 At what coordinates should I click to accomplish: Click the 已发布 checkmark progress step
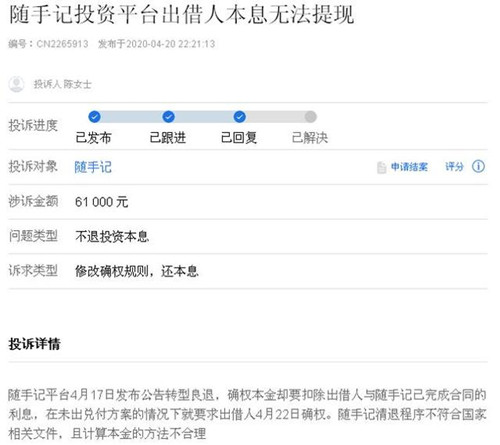click(94, 117)
